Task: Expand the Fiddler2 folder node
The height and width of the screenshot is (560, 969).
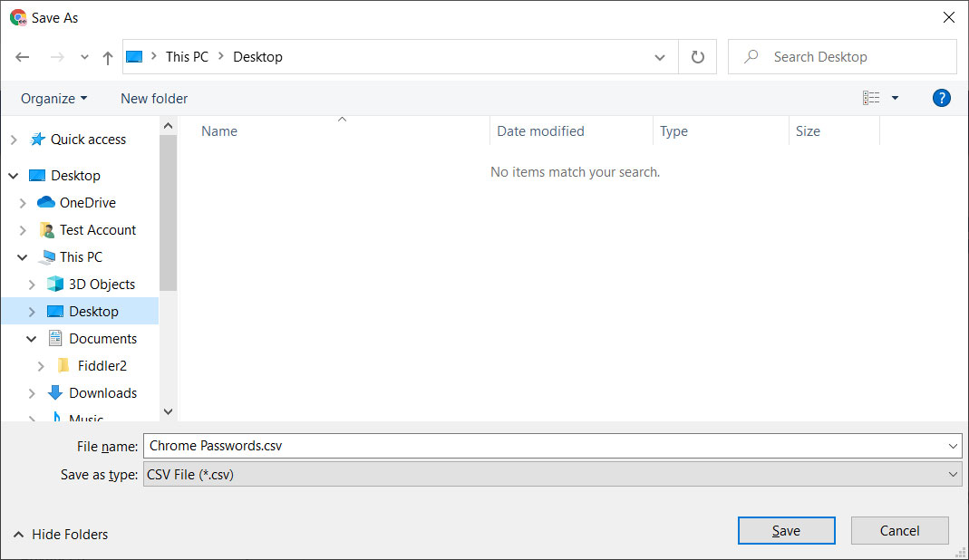Action: pos(41,366)
